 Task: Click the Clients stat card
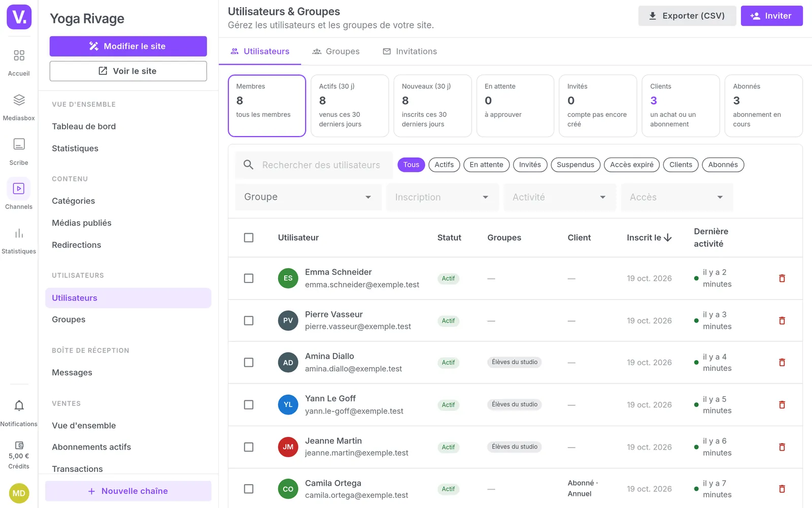pyautogui.click(x=681, y=106)
